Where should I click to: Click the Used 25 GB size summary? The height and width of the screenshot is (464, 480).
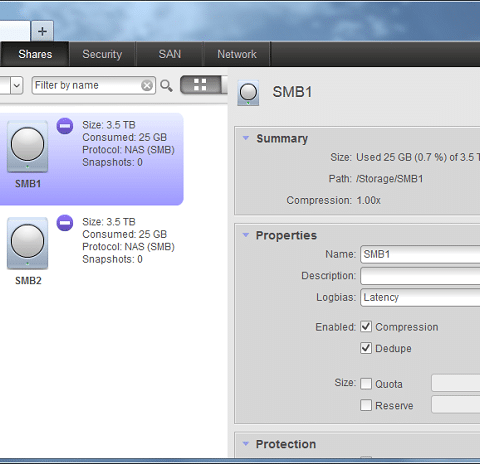418,157
